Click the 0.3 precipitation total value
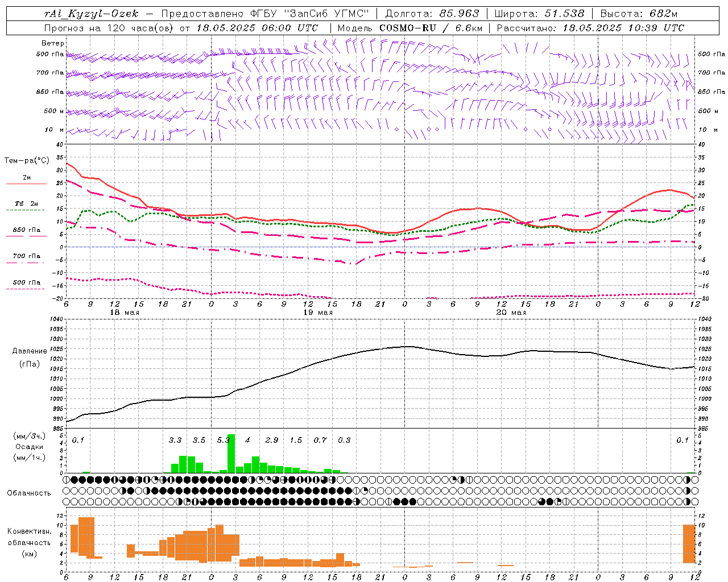The image size is (728, 582). point(344,440)
